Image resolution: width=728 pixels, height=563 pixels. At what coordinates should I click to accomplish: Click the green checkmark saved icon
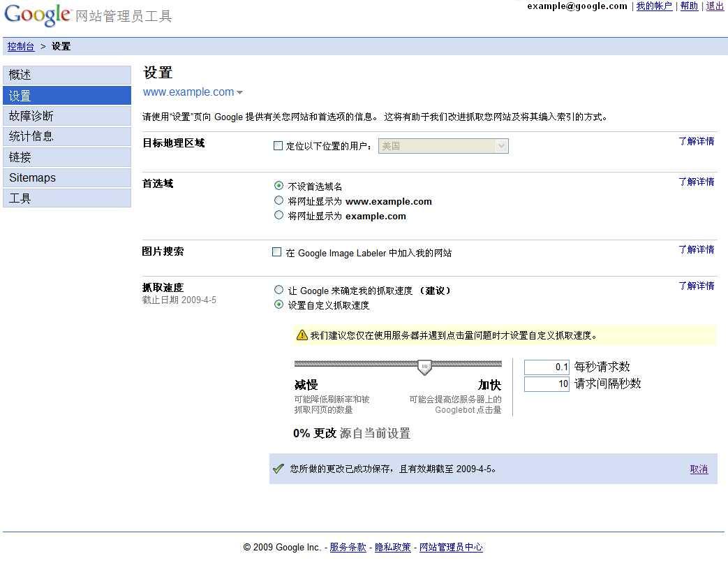pyautogui.click(x=278, y=469)
